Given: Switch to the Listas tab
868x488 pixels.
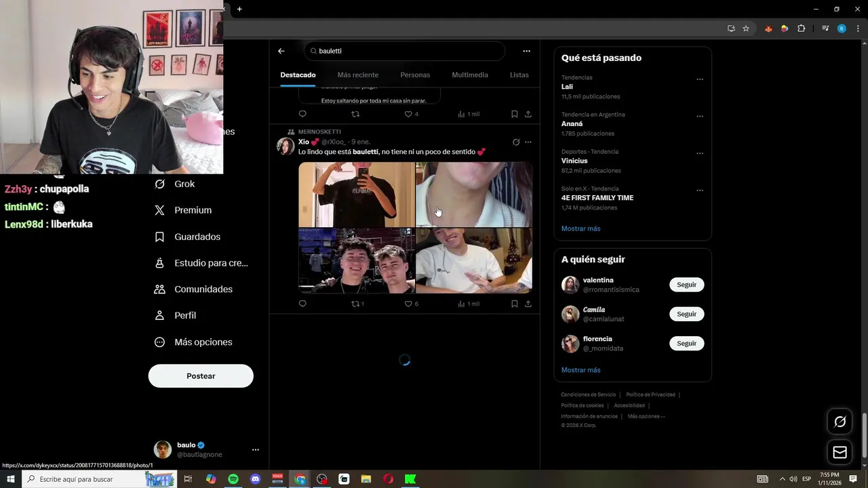Looking at the screenshot, I should (519, 75).
